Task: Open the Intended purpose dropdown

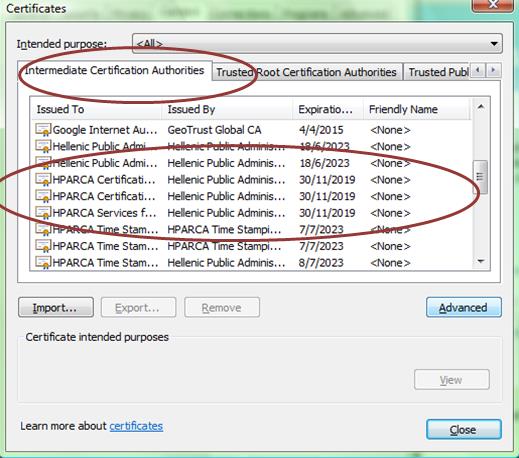Action: [x=317, y=43]
